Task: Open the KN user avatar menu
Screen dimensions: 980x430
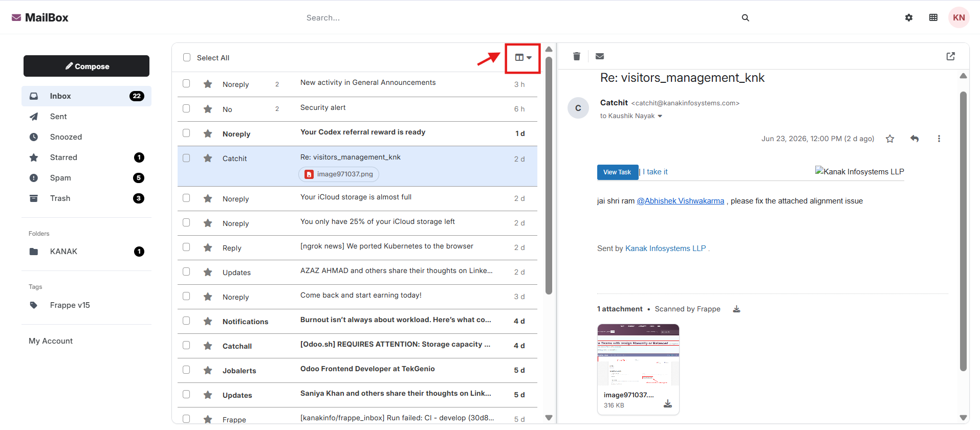Action: (x=959, y=17)
